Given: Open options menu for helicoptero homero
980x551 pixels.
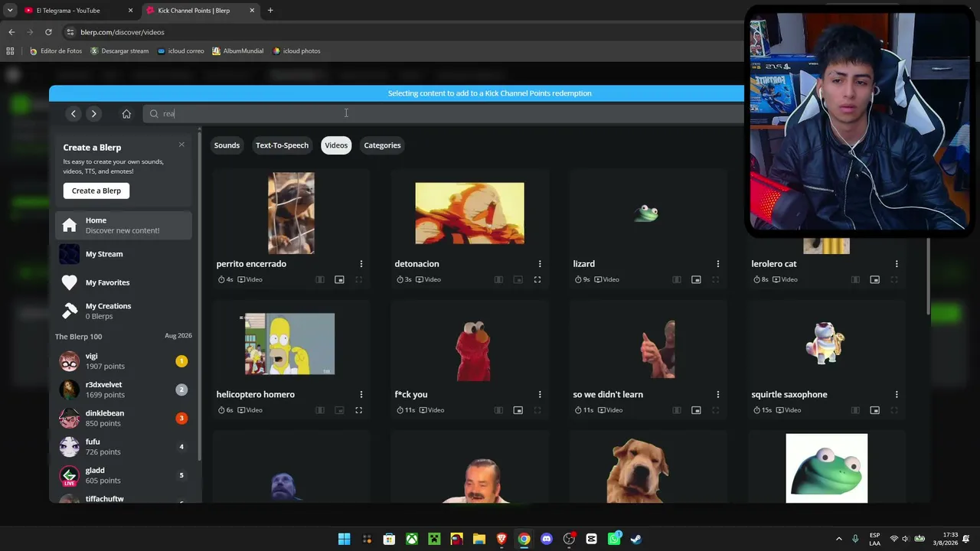Looking at the screenshot, I should (361, 395).
